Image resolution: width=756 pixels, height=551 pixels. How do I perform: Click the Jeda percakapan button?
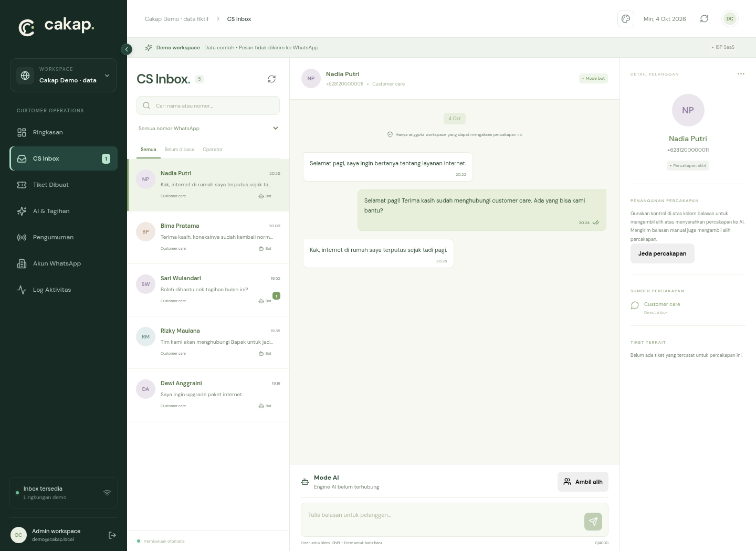pos(662,253)
